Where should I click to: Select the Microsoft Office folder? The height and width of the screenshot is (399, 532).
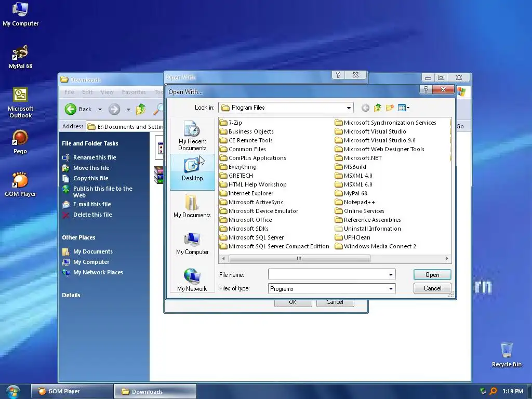tap(246, 220)
